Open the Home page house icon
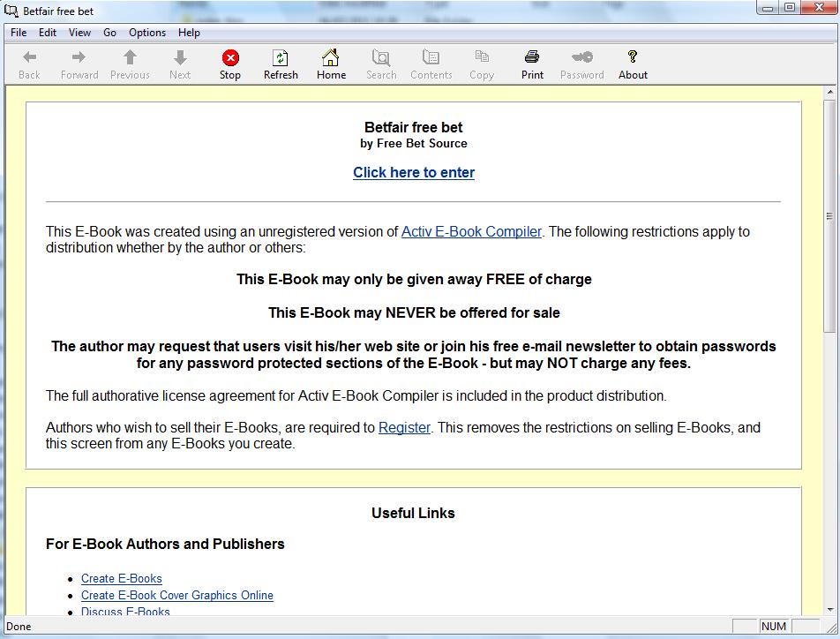This screenshot has height=639, width=840. pyautogui.click(x=331, y=56)
